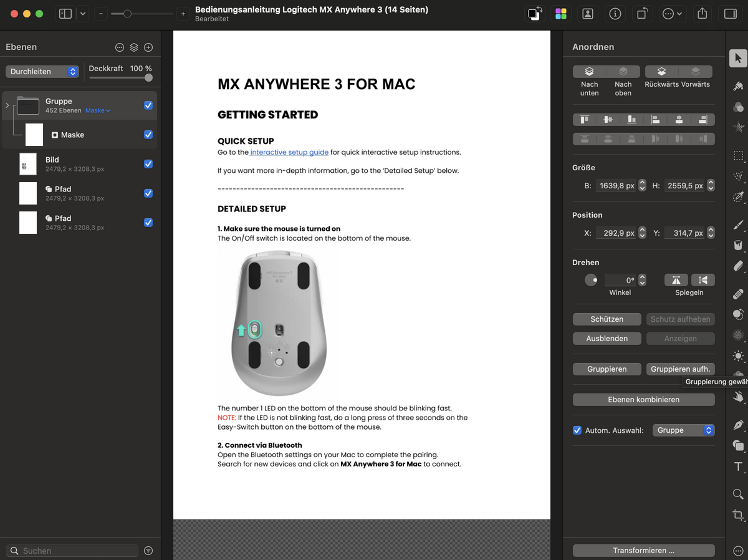Viewport: 748px width, 560px height.
Task: Align layers to bottom edge
Action: click(x=632, y=120)
